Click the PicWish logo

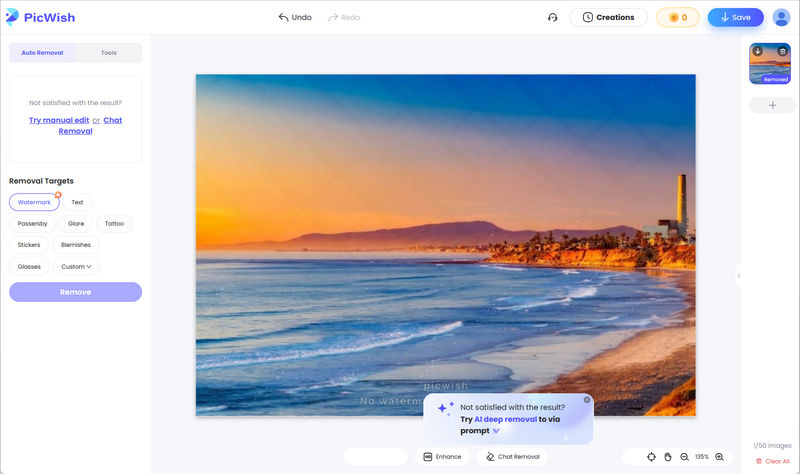tap(40, 17)
